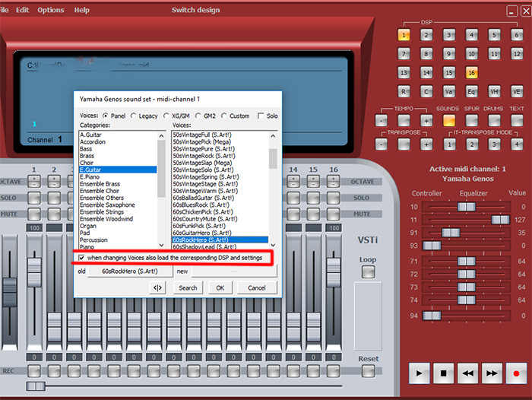The image size is (532, 400).
Task: Confirm with the OK button
Action: tap(220, 287)
